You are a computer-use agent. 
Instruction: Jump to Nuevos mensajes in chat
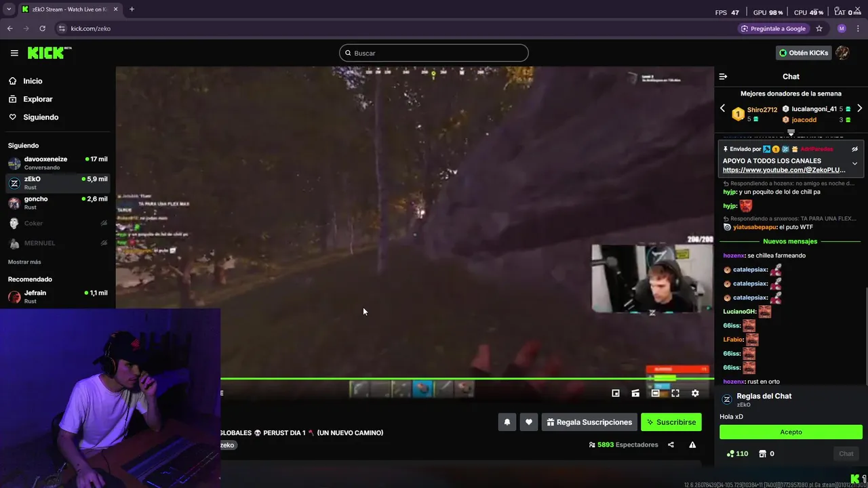coord(790,241)
